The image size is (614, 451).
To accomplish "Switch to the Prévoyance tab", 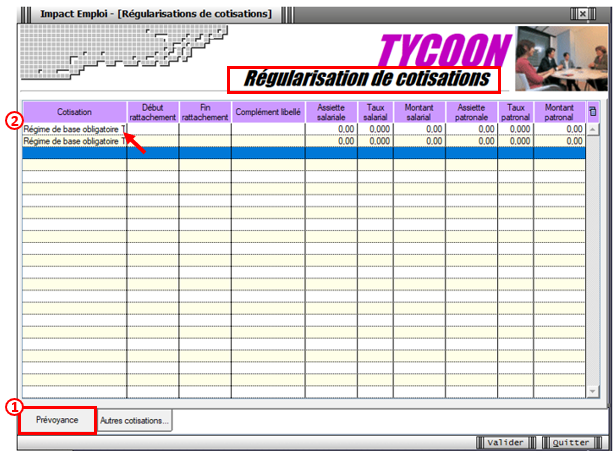I will 57,420.
